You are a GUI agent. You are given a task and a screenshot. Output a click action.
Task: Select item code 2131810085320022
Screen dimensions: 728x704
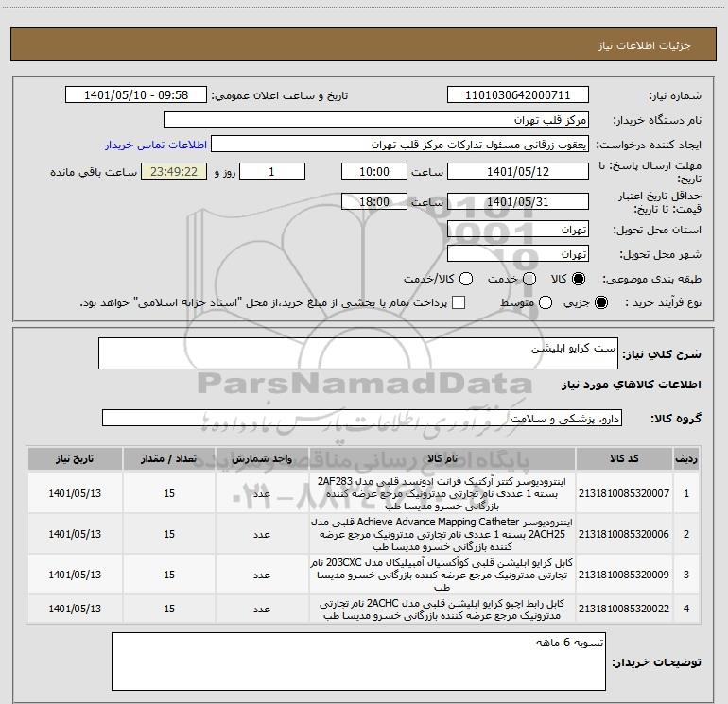click(624, 609)
